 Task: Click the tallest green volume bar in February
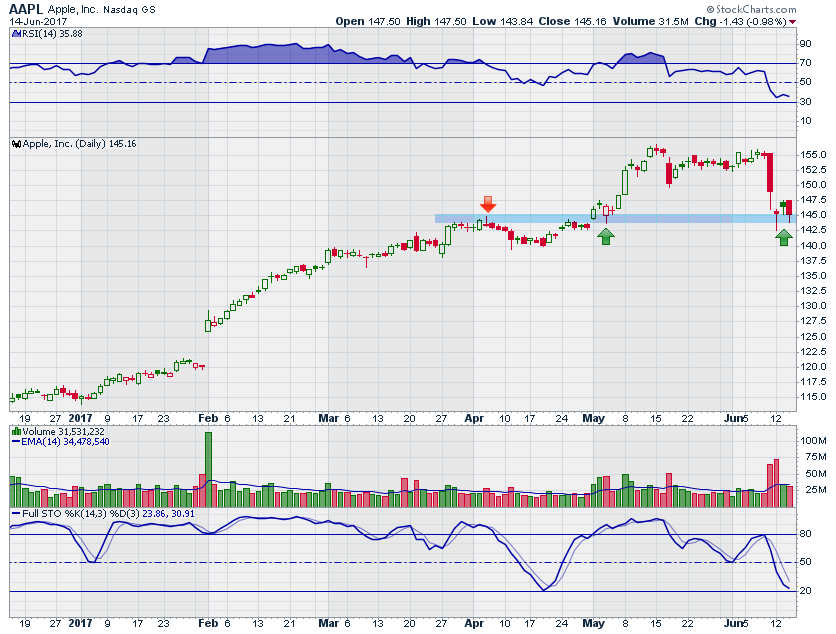tap(208, 469)
